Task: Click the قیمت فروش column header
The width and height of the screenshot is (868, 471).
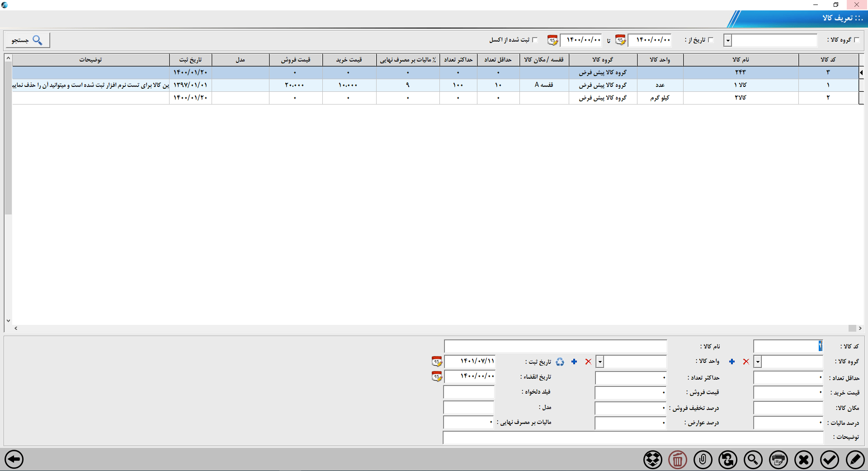Action: (296, 60)
